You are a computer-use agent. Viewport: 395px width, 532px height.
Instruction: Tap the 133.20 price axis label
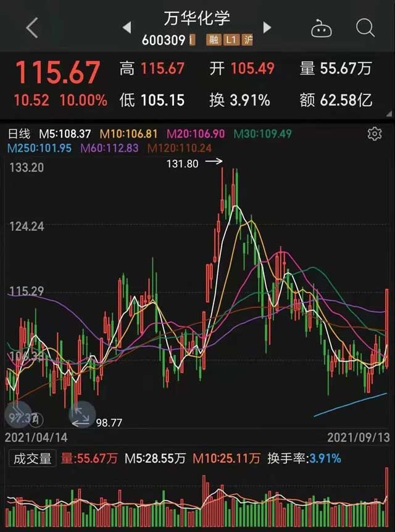pyautogui.click(x=27, y=168)
